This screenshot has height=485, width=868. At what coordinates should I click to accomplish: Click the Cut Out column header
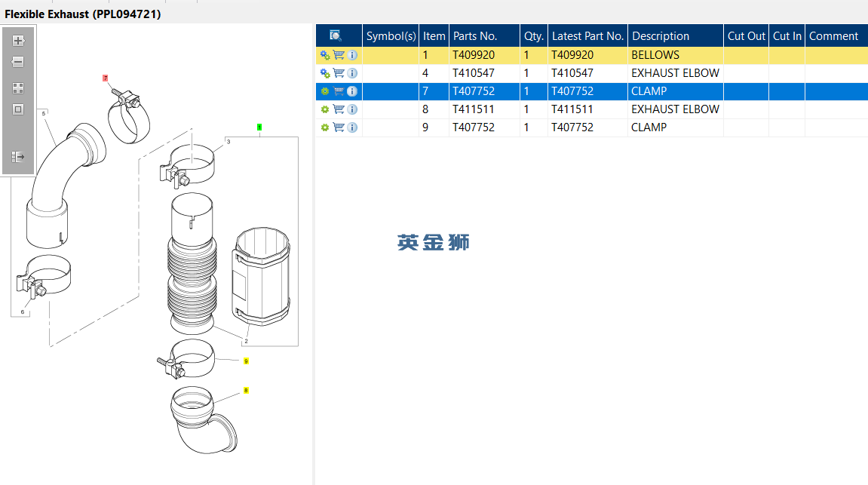point(747,36)
